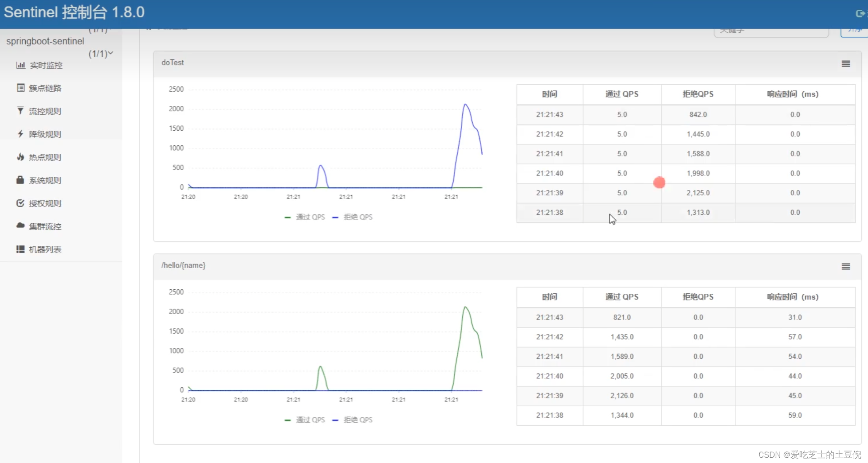Screen dimensions: 868x463
Task: Click the 1,998.0 rejected QPS cell
Action: (698, 173)
